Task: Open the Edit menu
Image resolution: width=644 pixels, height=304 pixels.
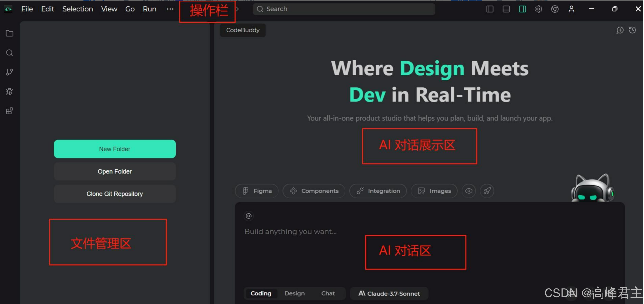Action: coord(48,9)
